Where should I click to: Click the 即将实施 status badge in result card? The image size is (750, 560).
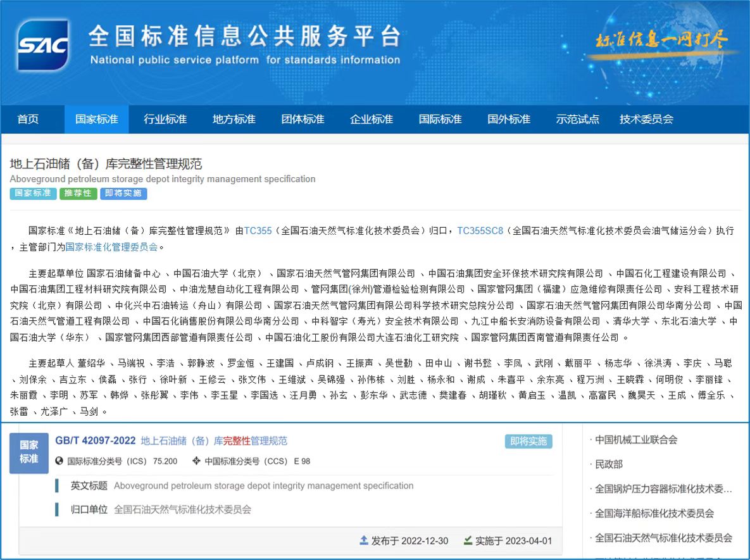click(x=528, y=441)
